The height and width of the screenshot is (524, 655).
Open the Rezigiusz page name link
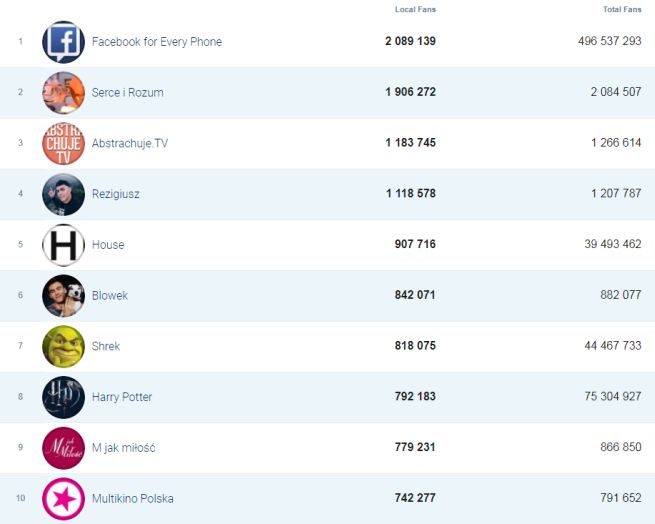coord(115,194)
